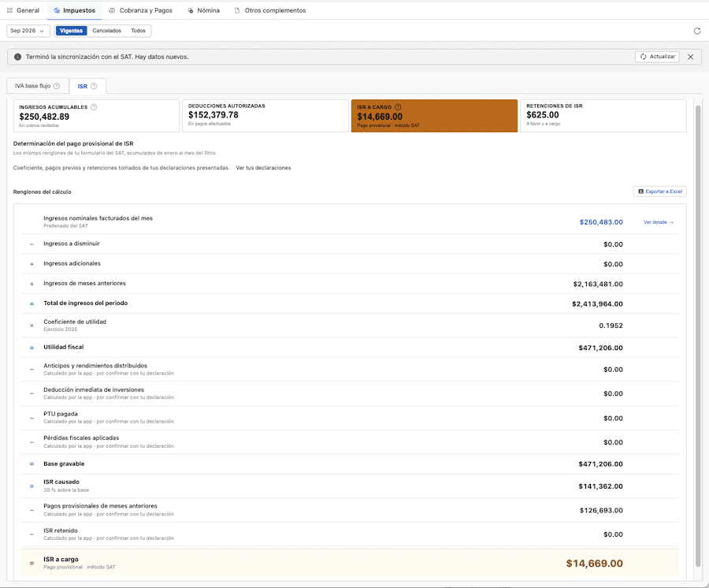Open the Deducciones Autorizadas card

(x=265, y=116)
